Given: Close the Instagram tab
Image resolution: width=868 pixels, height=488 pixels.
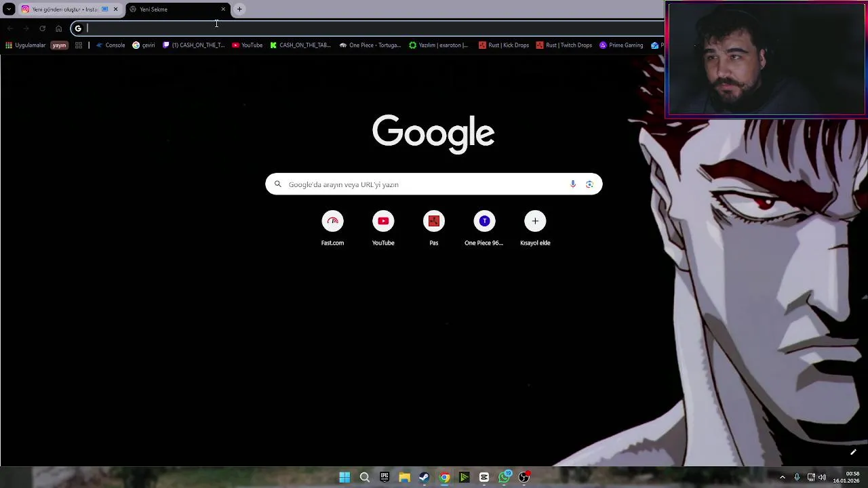Looking at the screenshot, I should (115, 9).
